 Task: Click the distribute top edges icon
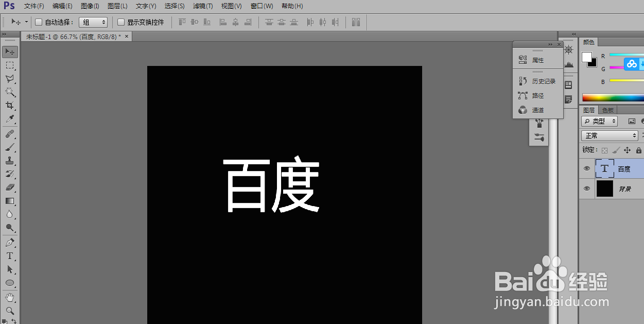[269, 22]
